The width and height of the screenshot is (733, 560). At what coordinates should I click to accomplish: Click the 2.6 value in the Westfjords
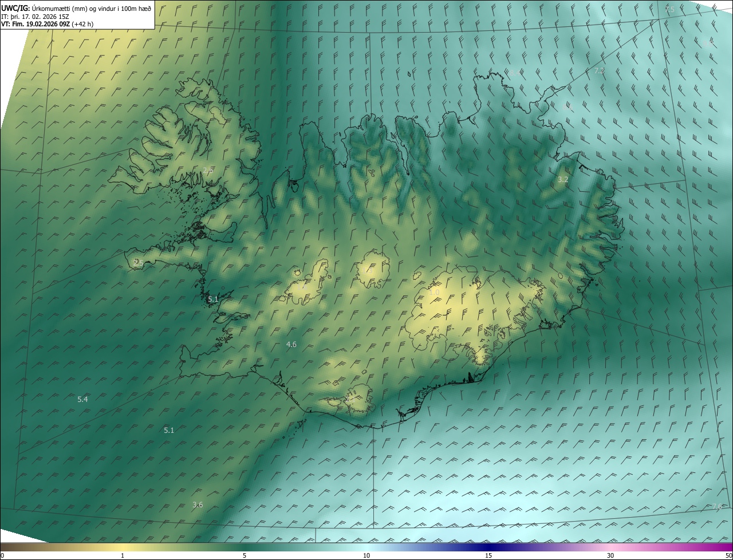coord(208,171)
